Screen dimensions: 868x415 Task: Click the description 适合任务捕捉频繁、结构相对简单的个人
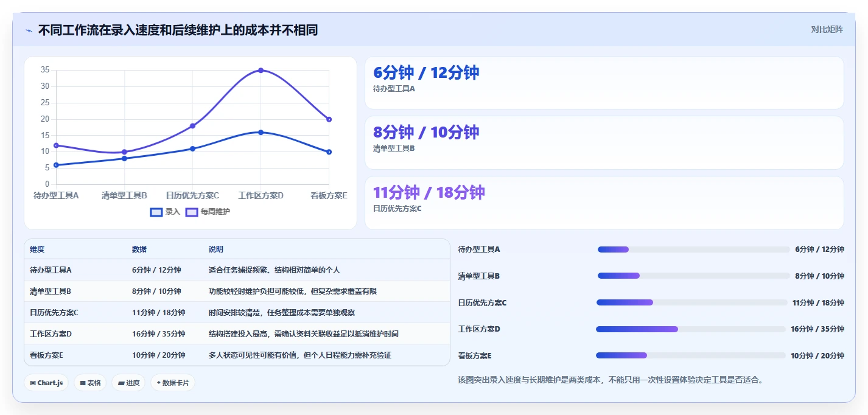coord(275,270)
